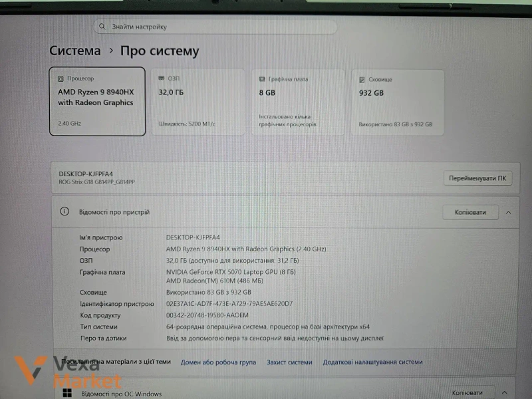Click the RAM module icon
The height and width of the screenshot is (399, 532).
[161, 78]
